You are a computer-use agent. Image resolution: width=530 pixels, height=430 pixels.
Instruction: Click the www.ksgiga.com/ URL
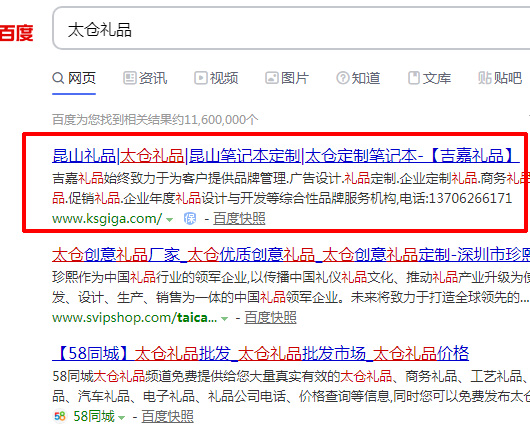click(107, 219)
